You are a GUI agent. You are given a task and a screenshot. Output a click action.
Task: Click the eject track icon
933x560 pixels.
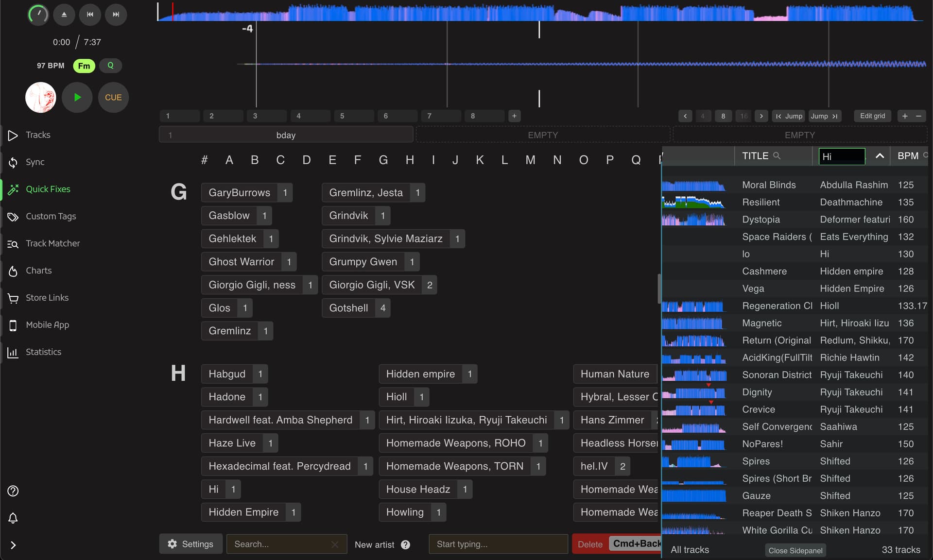tap(64, 15)
